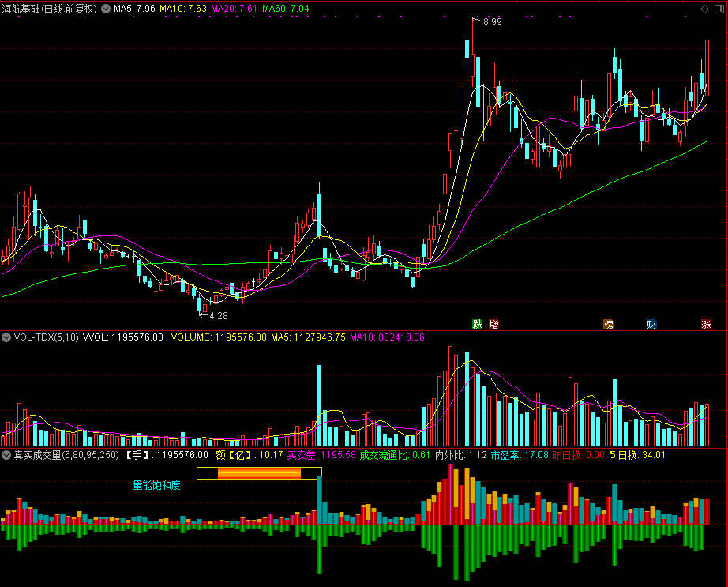
Task: Click the 成交流通比: 0.61 value
Action: (395, 455)
